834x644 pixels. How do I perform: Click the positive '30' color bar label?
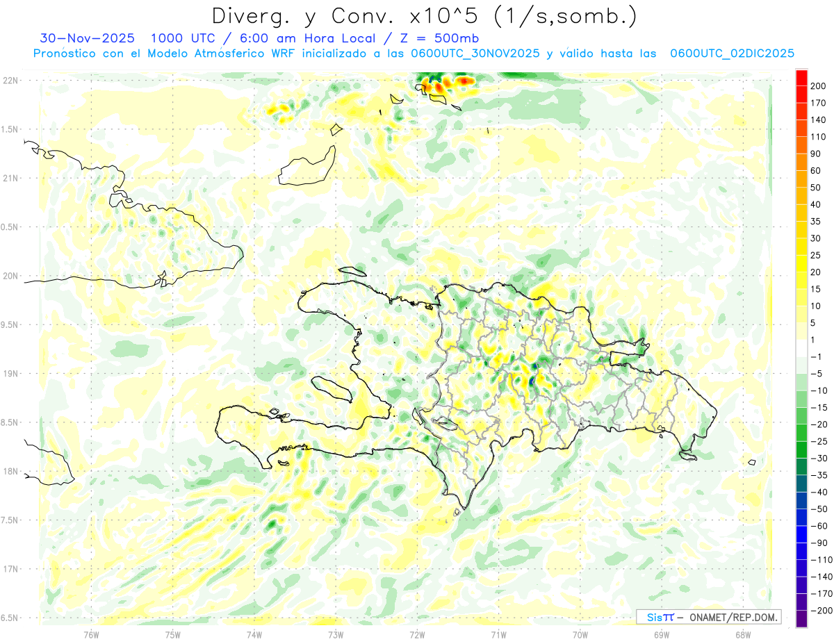click(817, 238)
